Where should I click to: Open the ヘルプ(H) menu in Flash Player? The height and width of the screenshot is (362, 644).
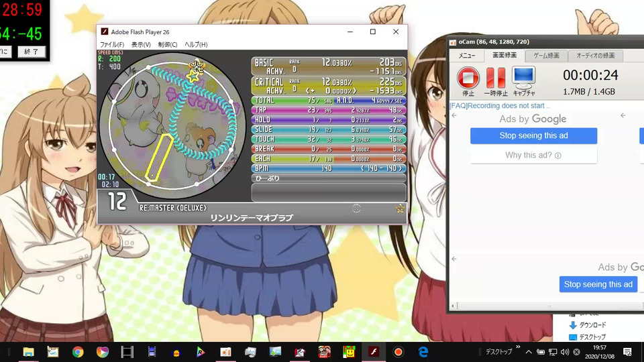[x=196, y=44]
